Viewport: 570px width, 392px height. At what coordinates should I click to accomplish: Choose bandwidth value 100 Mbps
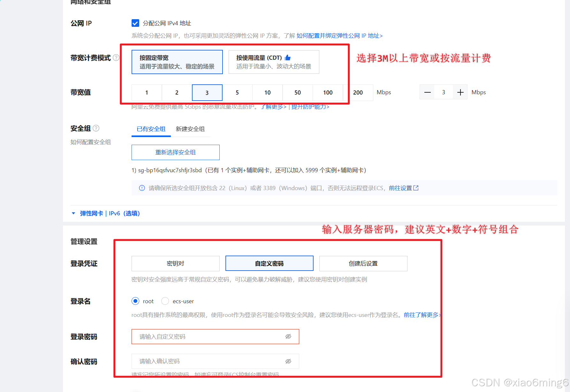328,93
